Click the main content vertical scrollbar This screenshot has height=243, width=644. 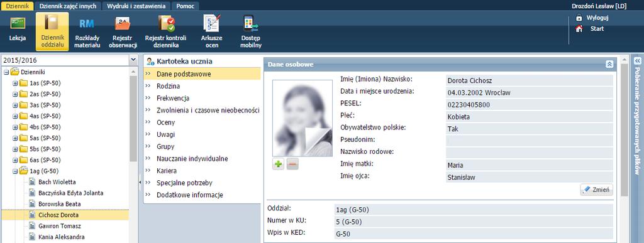(625, 130)
